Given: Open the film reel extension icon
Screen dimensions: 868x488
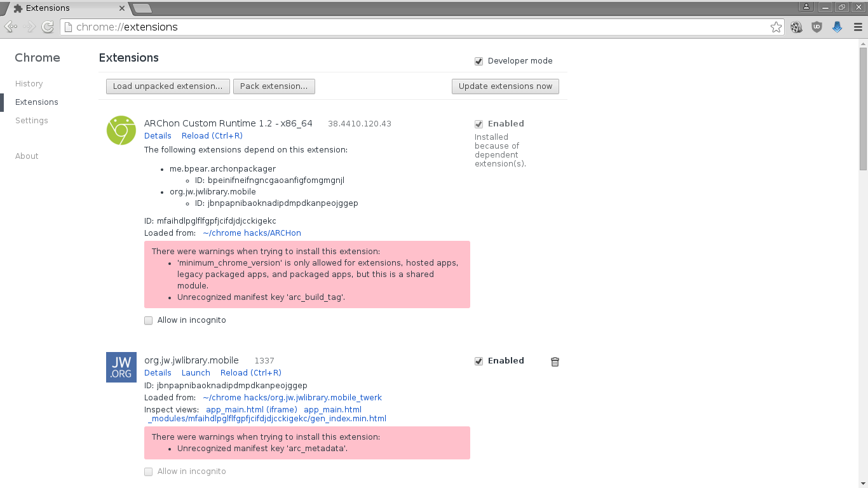Looking at the screenshot, I should [x=796, y=27].
